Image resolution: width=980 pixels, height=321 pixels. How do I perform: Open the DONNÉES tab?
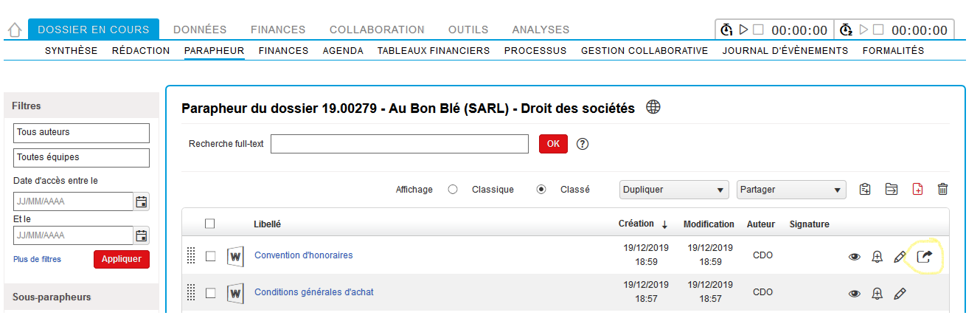click(200, 30)
